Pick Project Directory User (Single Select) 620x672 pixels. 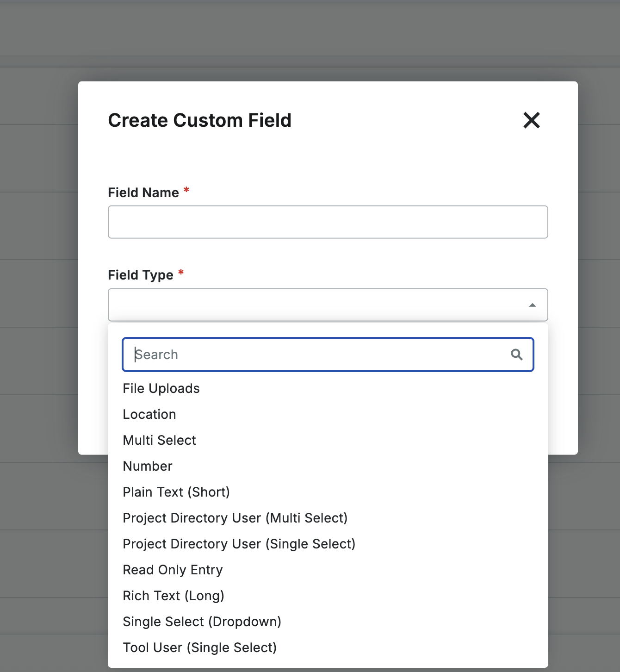[x=239, y=544]
